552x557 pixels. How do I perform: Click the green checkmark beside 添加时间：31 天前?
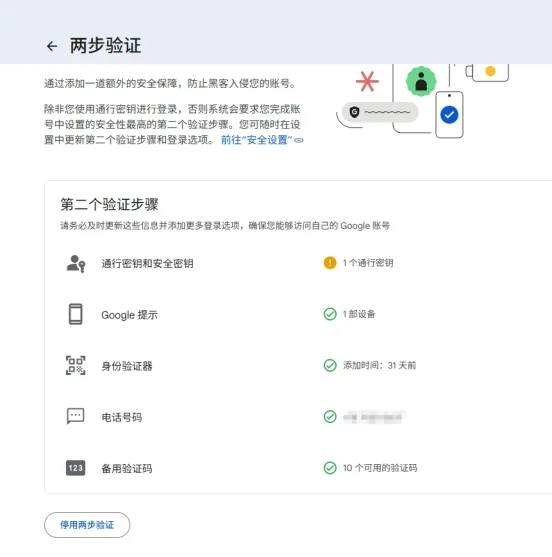pos(330,365)
